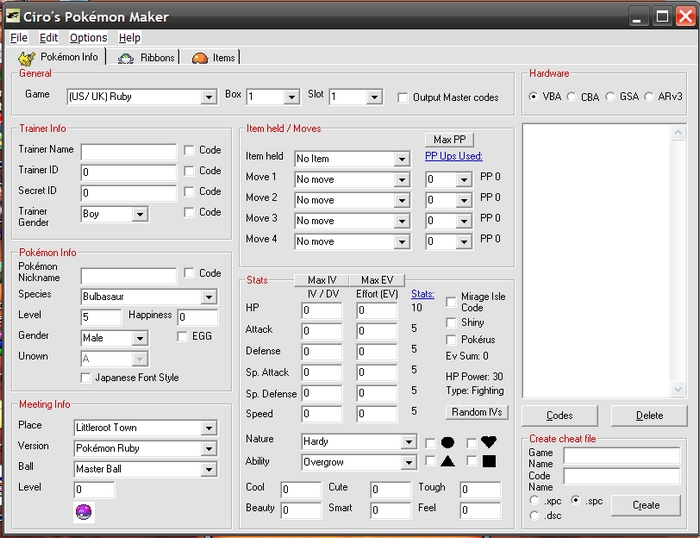Open the Move 3 dropdown
The width and height of the screenshot is (700, 538).
pos(402,221)
